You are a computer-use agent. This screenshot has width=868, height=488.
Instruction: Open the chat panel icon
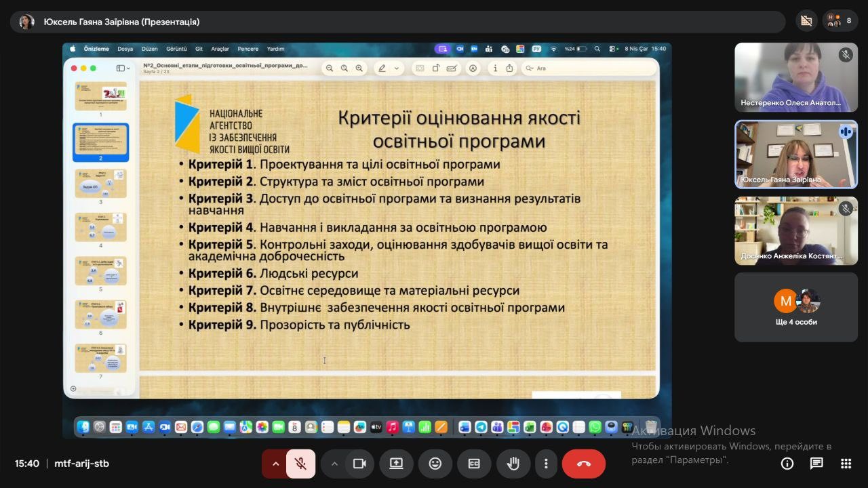pos(816,464)
